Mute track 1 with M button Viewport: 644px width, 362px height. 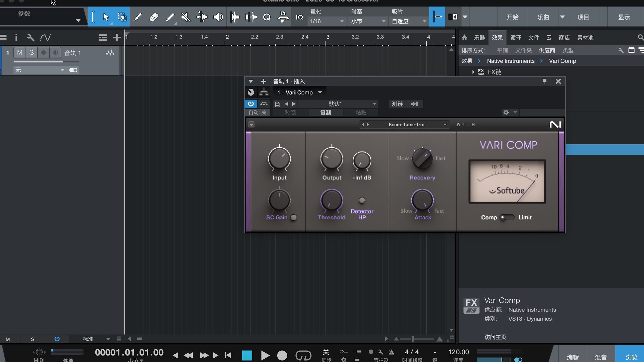[x=20, y=53]
